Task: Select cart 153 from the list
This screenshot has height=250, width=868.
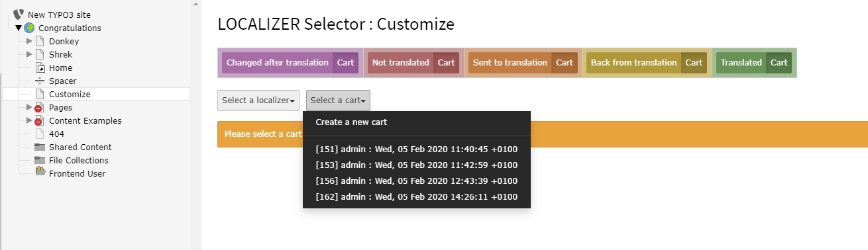Action: [417, 165]
